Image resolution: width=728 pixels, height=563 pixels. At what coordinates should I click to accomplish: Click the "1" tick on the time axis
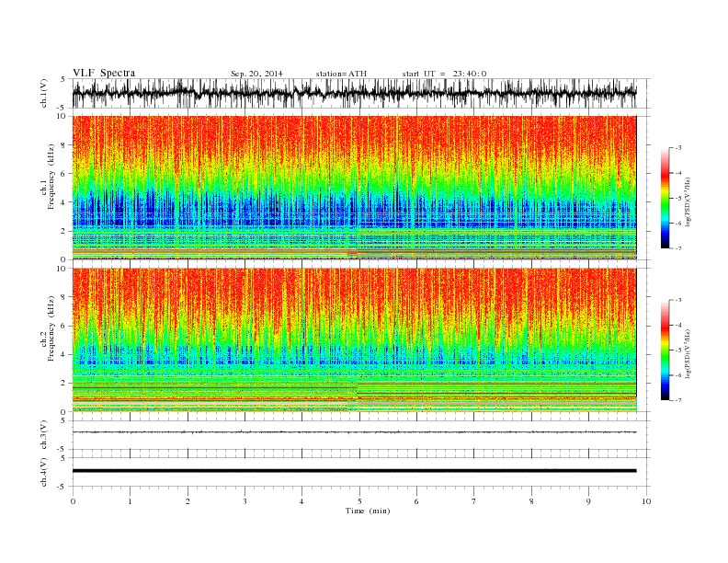(x=130, y=501)
